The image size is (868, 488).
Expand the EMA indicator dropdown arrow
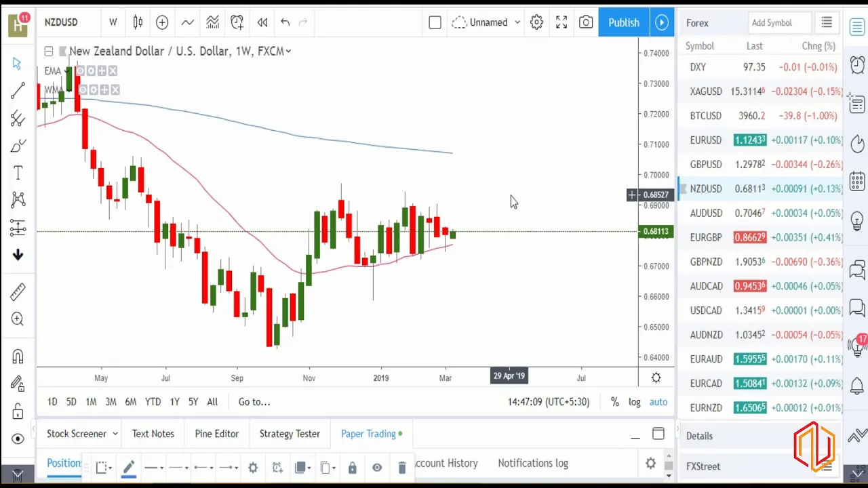[67, 71]
